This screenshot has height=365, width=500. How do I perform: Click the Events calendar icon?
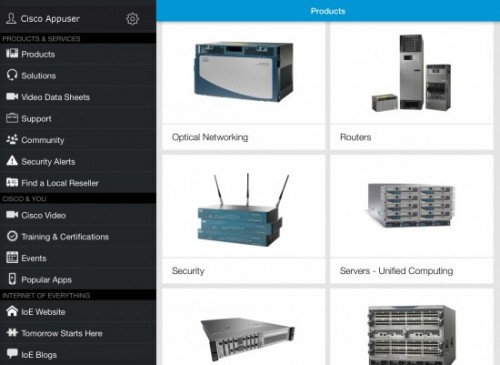[x=12, y=257]
